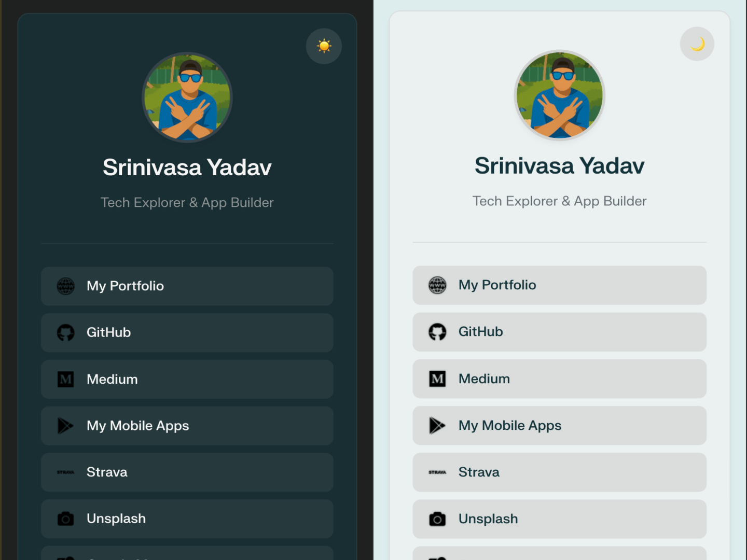Click the globe icon in dark card
747x560 pixels.
[x=66, y=286]
